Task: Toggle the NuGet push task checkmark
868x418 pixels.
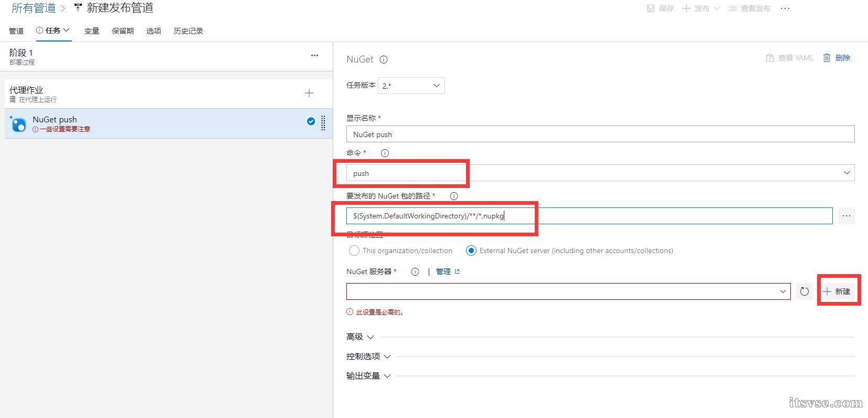Action: (x=311, y=121)
